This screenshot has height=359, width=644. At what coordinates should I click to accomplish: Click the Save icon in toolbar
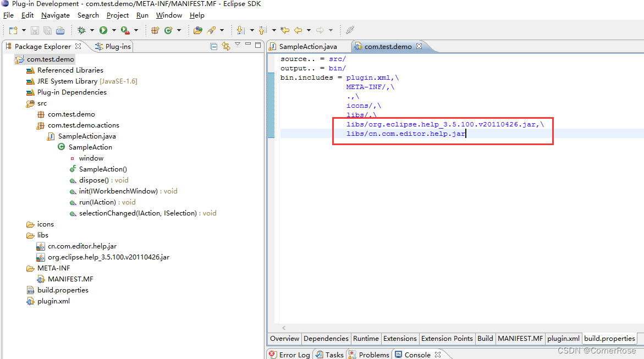[35, 30]
